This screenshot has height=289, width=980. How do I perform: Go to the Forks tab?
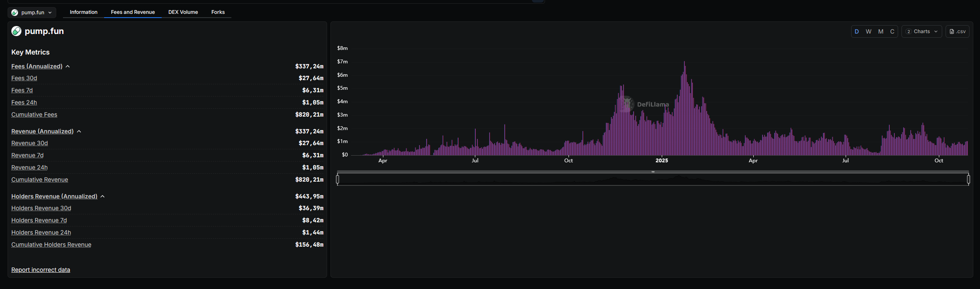pos(218,12)
